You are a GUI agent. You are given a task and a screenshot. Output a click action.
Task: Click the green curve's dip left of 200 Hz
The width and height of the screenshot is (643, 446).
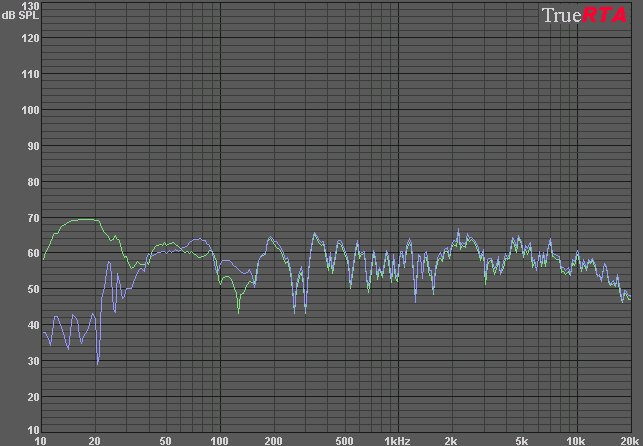[x=238, y=311]
